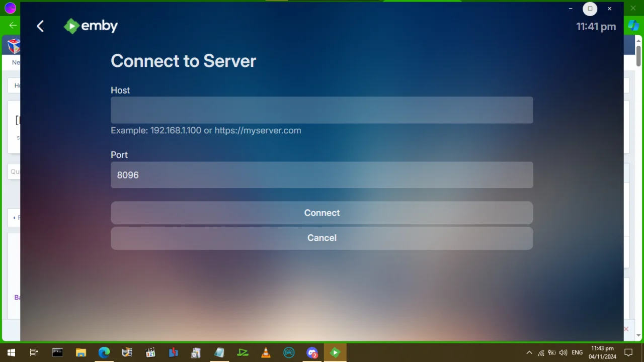
Task: Click the Copilot icon in browser behind
Action: tap(633, 25)
